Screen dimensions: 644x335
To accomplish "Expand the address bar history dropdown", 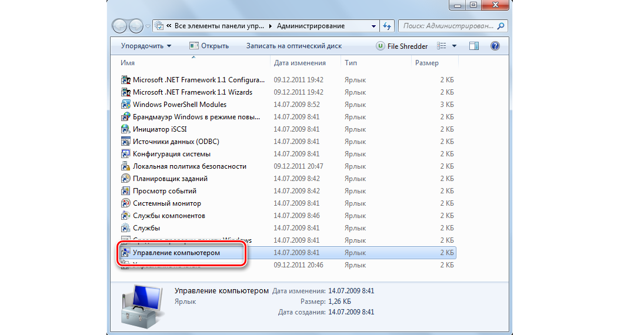I will [x=373, y=26].
